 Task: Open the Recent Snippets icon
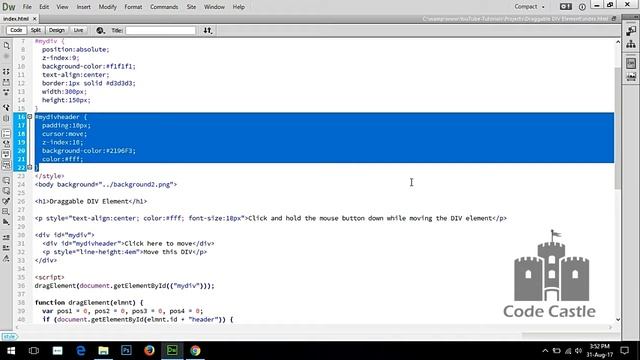click(x=6, y=211)
